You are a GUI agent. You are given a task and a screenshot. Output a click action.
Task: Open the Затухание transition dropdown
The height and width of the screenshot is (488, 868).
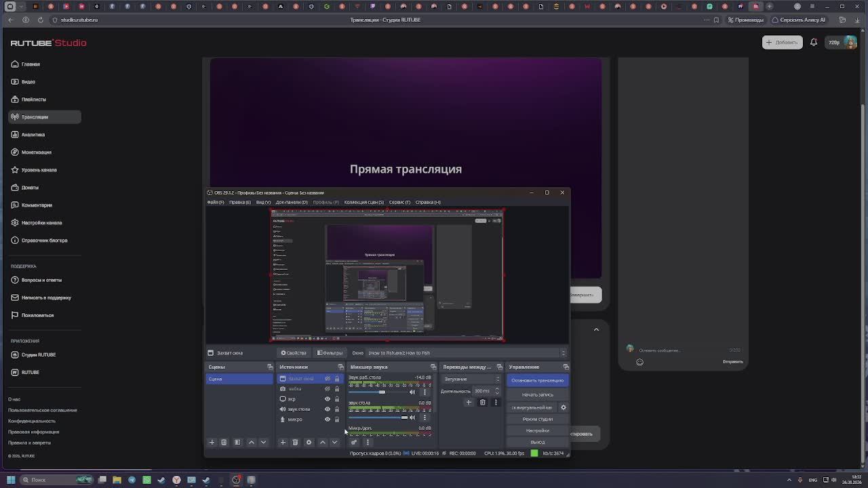471,380
